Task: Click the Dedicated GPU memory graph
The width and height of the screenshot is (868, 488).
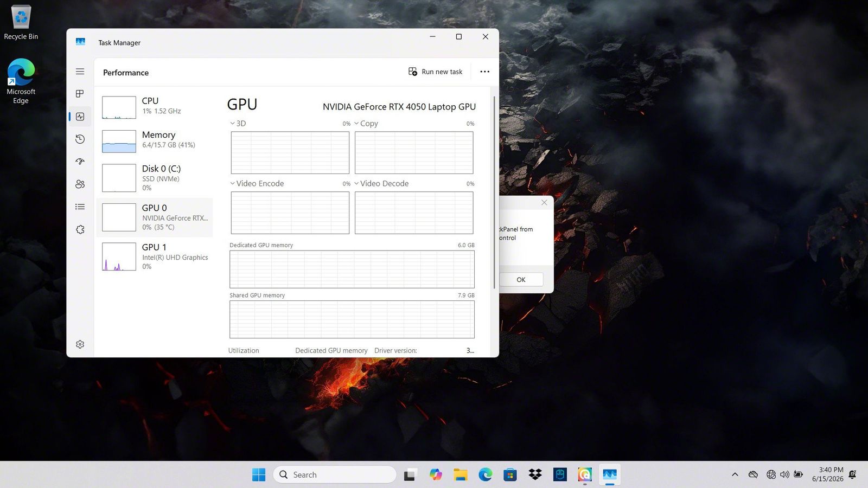Action: pyautogui.click(x=352, y=269)
